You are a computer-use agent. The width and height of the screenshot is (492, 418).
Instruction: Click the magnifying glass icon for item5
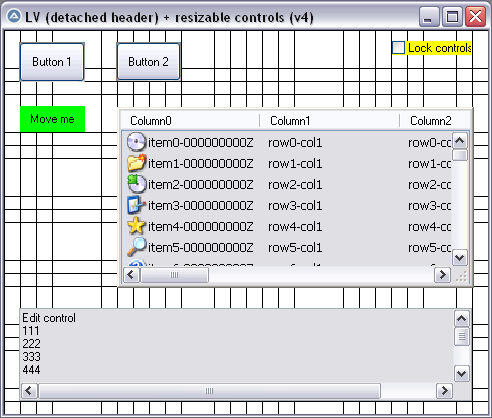click(136, 247)
